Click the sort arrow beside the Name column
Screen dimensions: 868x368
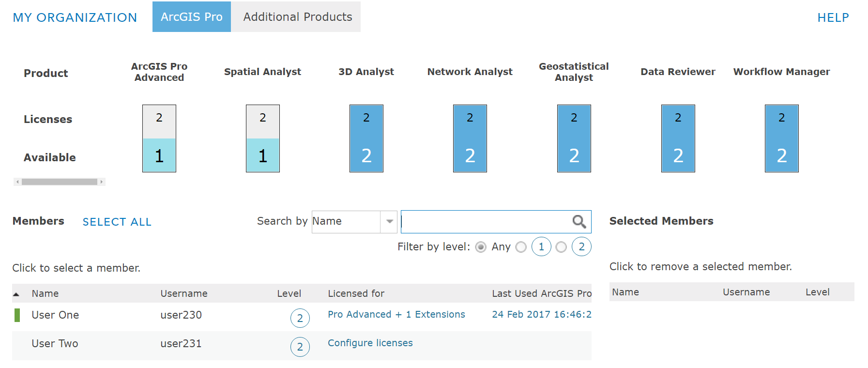click(x=16, y=294)
